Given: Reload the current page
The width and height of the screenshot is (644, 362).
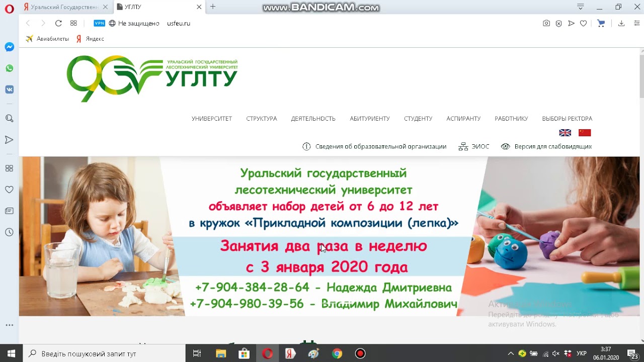Looking at the screenshot, I should tap(58, 23).
